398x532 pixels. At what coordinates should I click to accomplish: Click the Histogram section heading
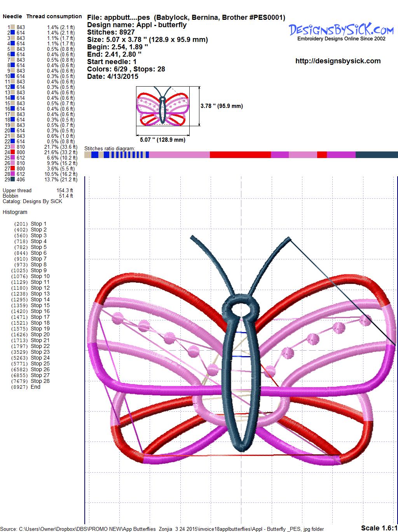click(15, 212)
